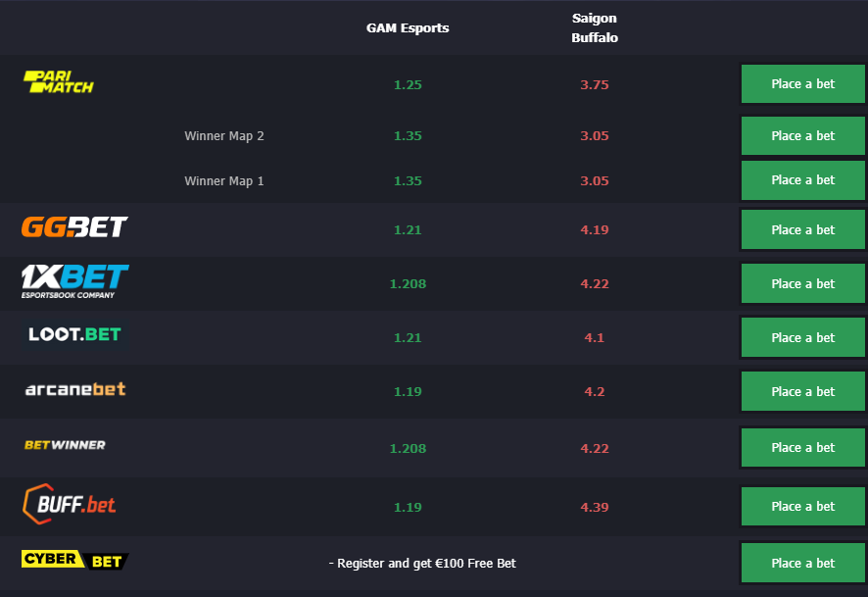Click the Register and get €100 Free Bet text
Viewport: 868px width, 597px height.
(x=422, y=564)
